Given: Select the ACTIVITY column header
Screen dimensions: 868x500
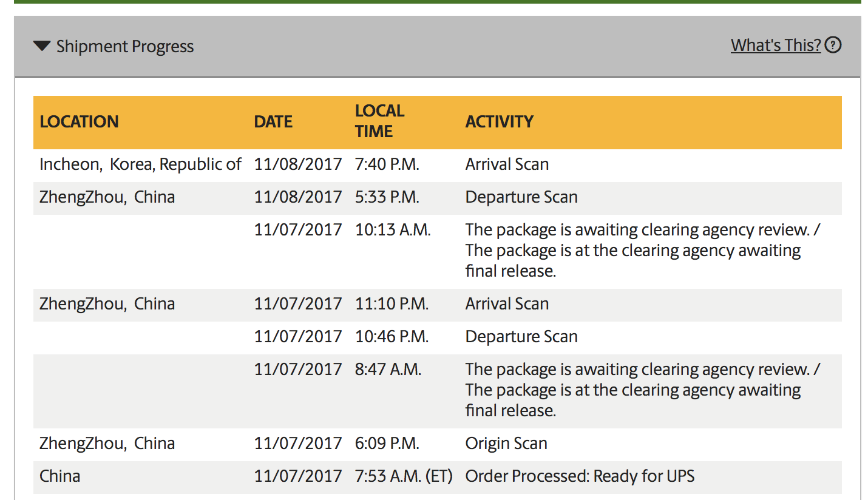Looking at the screenshot, I should pyautogui.click(x=499, y=122).
